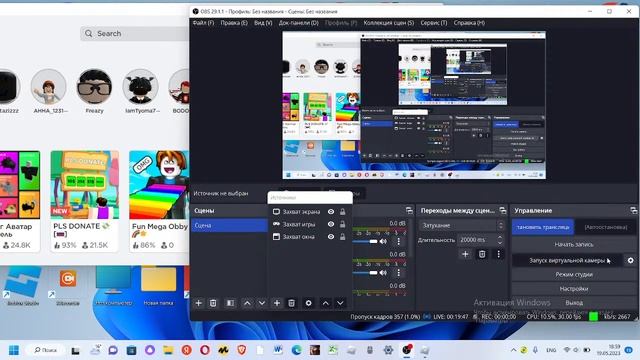Open the Правка menu
This screenshot has width=640, height=360.
pos(234,23)
